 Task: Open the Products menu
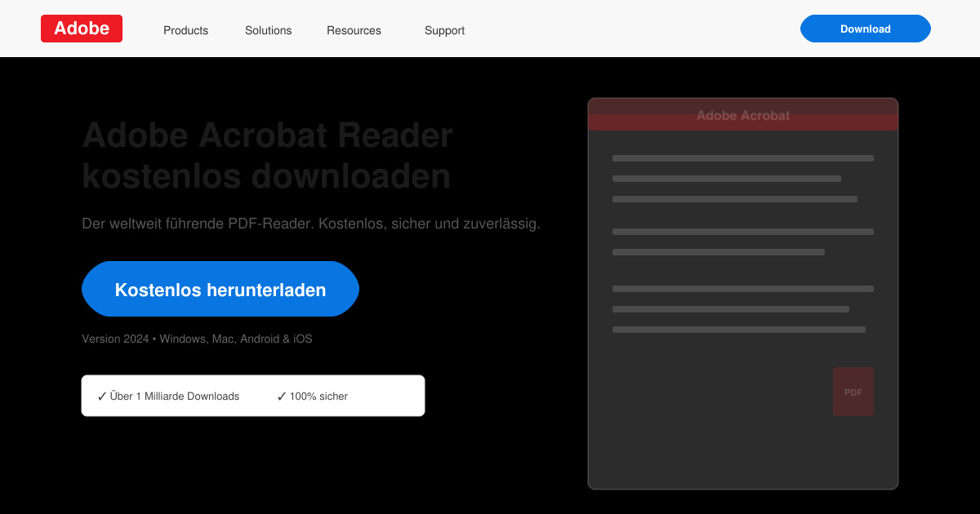(185, 30)
